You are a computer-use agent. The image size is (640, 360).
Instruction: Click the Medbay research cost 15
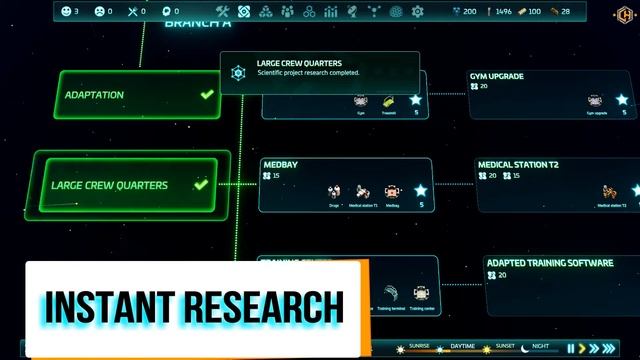(x=271, y=176)
